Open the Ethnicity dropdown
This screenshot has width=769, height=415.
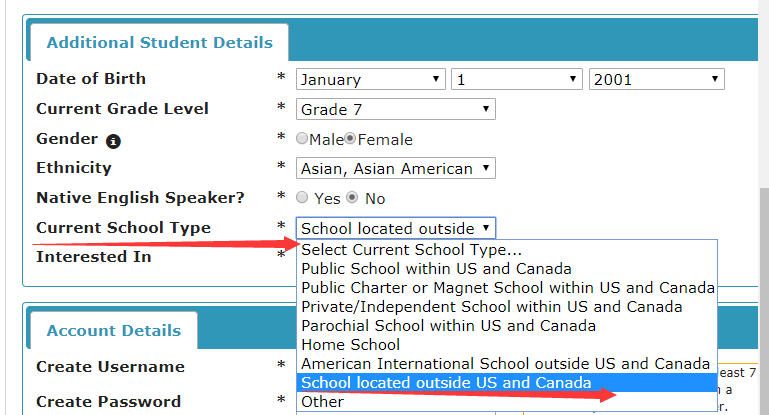click(396, 168)
